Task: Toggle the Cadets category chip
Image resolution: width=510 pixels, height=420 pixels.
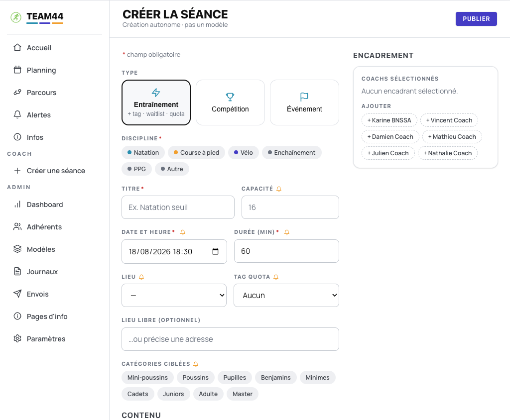Action: click(138, 394)
